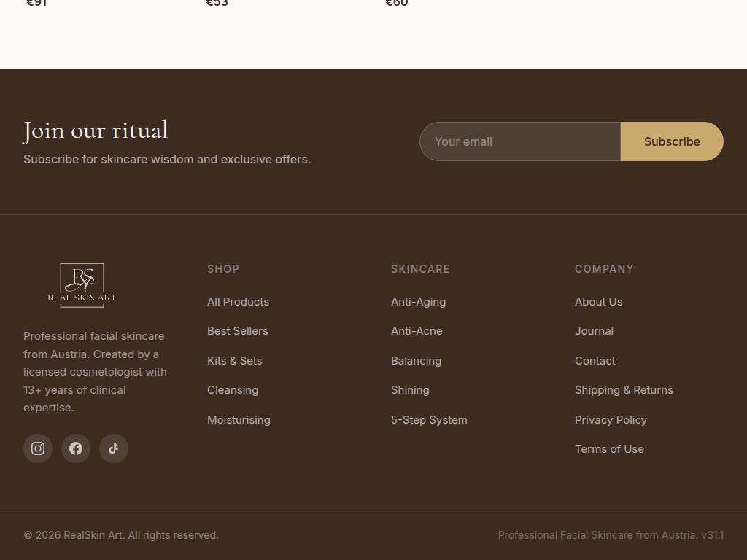Image resolution: width=747 pixels, height=560 pixels.
Task: Browse the Best Sellers link
Action: click(x=238, y=331)
